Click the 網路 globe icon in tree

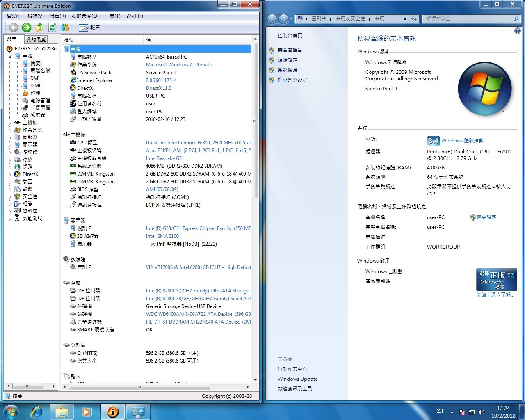[17, 167]
